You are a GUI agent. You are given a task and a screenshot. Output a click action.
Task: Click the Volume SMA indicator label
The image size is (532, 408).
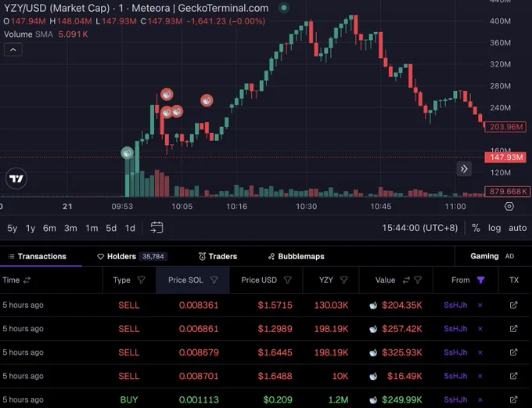[28, 34]
